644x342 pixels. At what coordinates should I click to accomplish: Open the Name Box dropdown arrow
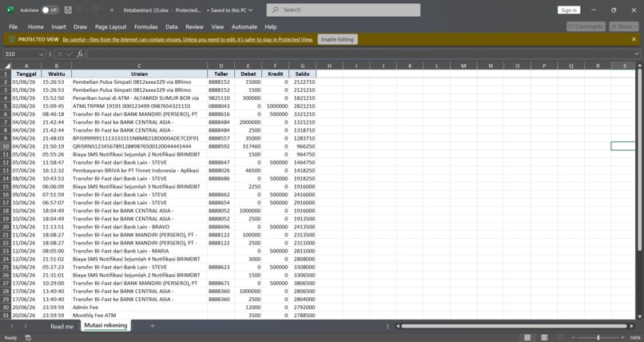41,54
